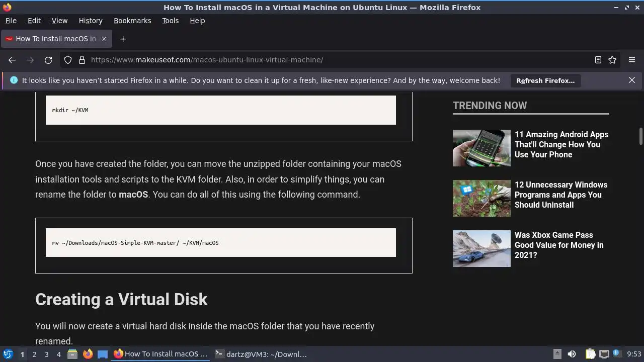Open tracking protection shield info

[68, 60]
